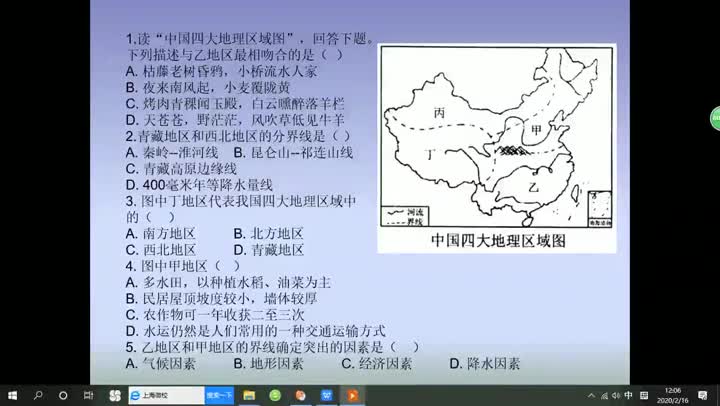Click question 2 青藏地区和西北地区的分界线
The image size is (720, 406).
click(x=238, y=136)
